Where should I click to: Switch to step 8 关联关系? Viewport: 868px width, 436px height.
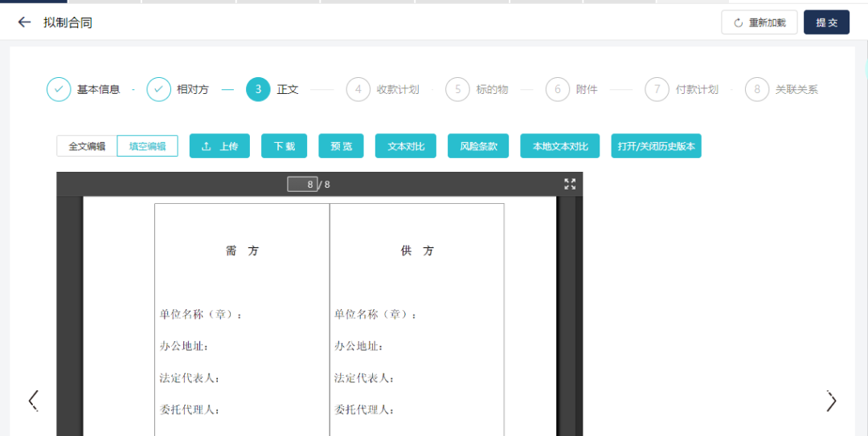tap(756, 89)
